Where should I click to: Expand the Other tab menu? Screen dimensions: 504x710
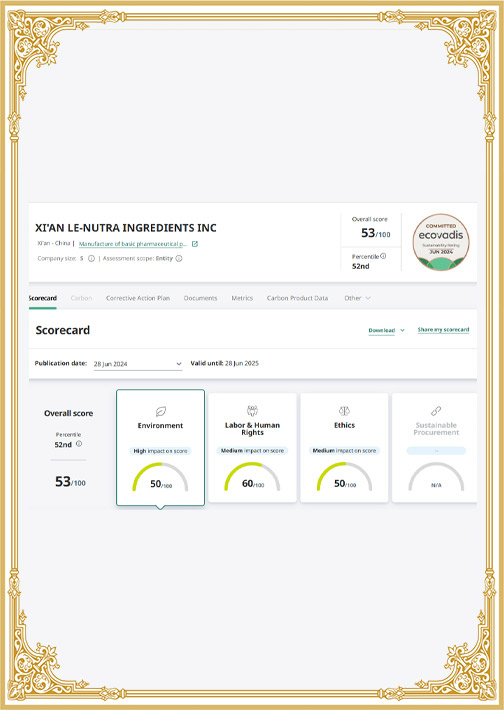(x=357, y=298)
